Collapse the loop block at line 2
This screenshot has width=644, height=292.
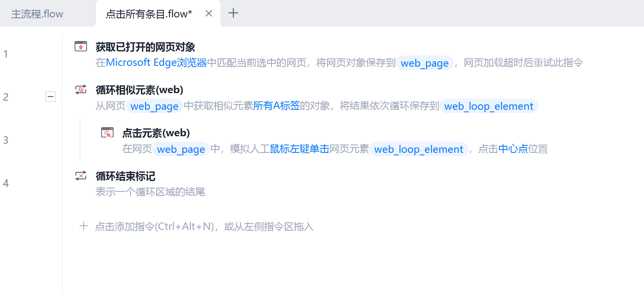click(51, 97)
